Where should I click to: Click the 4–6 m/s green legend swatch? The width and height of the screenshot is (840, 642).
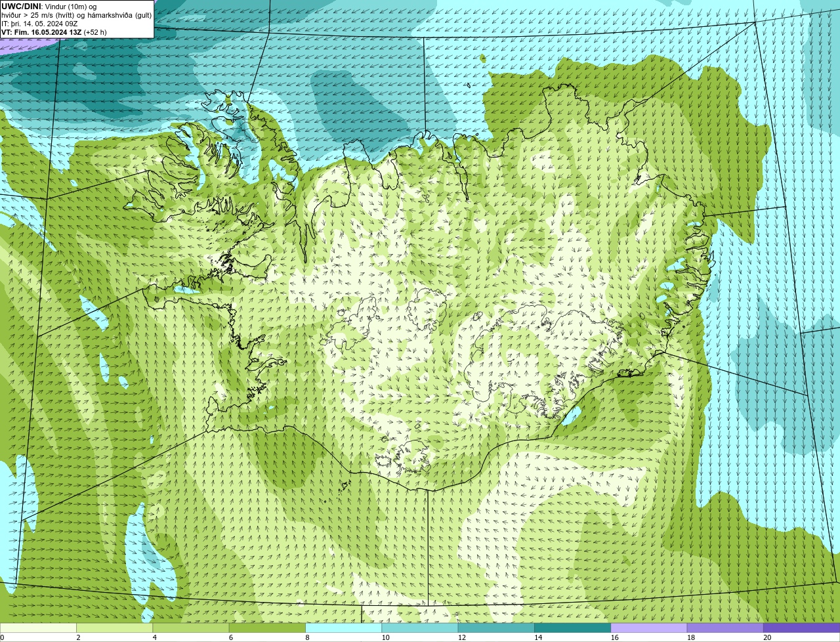point(191,628)
